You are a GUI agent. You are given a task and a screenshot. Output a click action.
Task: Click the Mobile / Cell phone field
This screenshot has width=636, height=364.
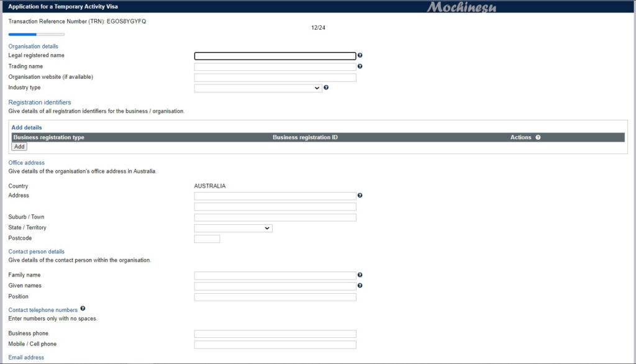coord(275,345)
